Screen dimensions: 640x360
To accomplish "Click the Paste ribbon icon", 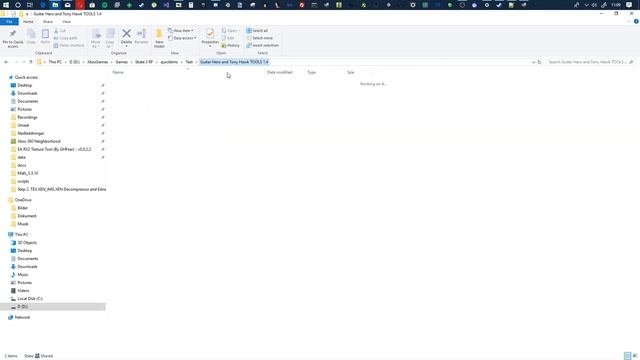I will click(x=45, y=37).
